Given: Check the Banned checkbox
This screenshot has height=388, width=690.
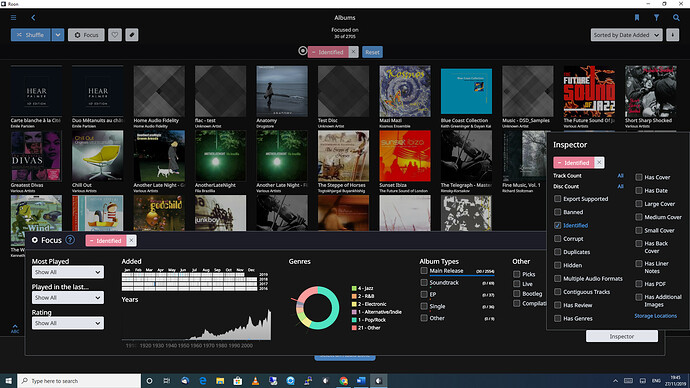Looking at the screenshot, I should coord(558,212).
